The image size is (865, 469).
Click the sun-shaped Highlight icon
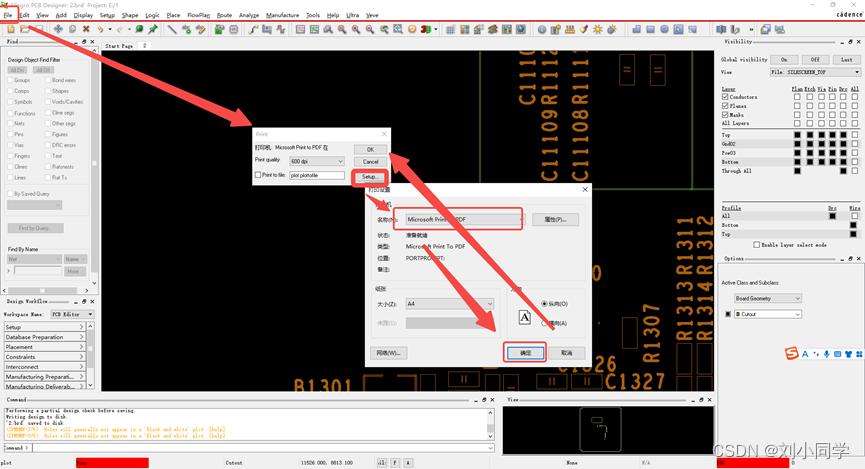pyautogui.click(x=598, y=30)
